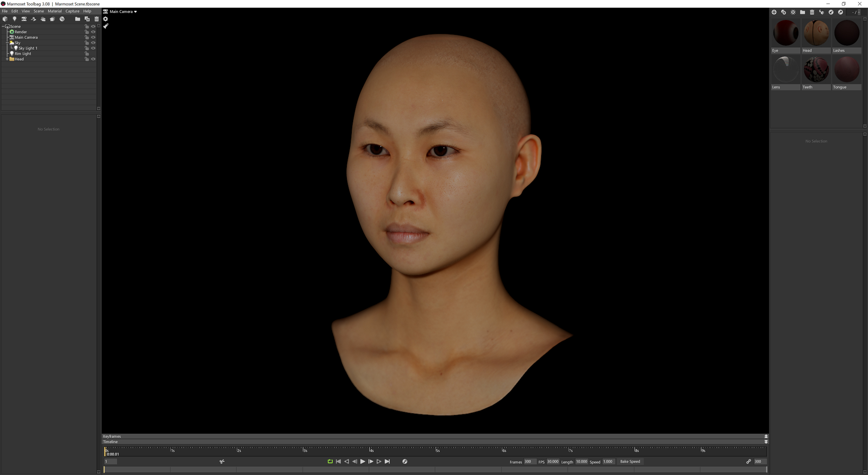Add a turntable to the scene
The width and height of the screenshot is (868, 475).
pos(62,19)
